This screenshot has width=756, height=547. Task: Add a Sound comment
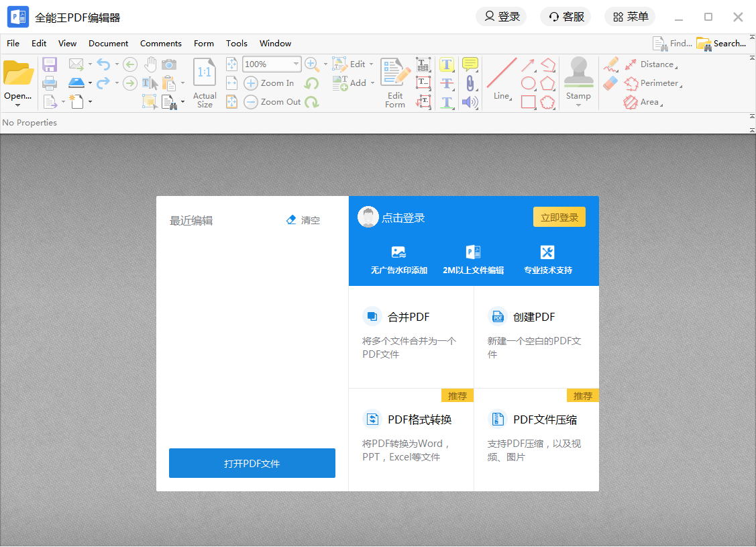coord(470,102)
